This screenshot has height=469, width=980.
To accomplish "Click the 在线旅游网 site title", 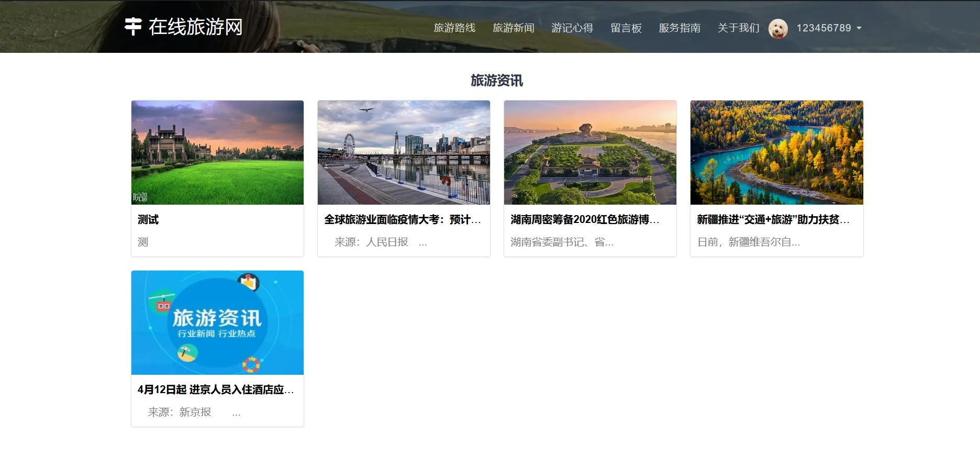I will coord(196,27).
